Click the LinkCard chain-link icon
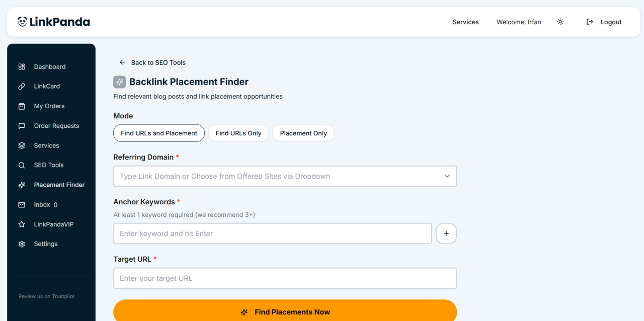Screen dimensions: 644x321 pos(22,87)
